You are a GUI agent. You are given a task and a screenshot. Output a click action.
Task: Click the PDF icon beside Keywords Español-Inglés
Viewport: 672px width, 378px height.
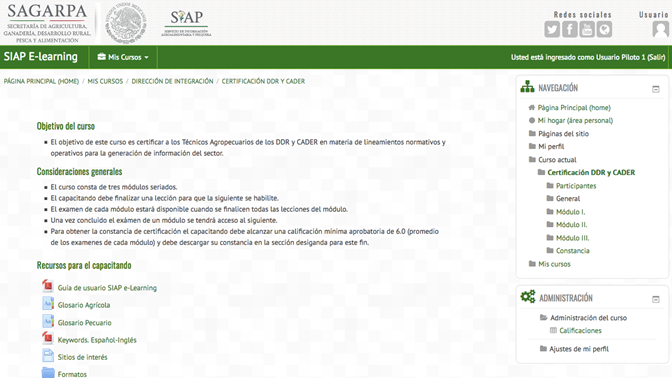(48, 338)
